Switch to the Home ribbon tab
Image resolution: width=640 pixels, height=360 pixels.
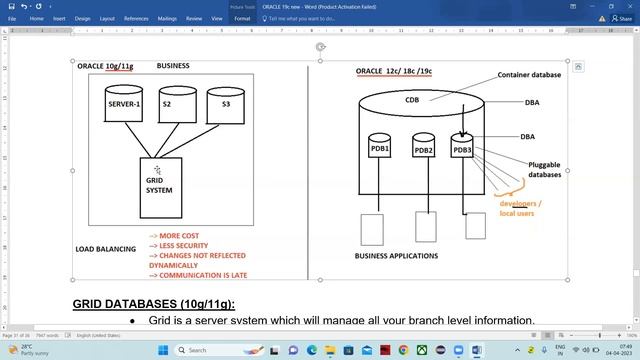pyautogui.click(x=36, y=19)
